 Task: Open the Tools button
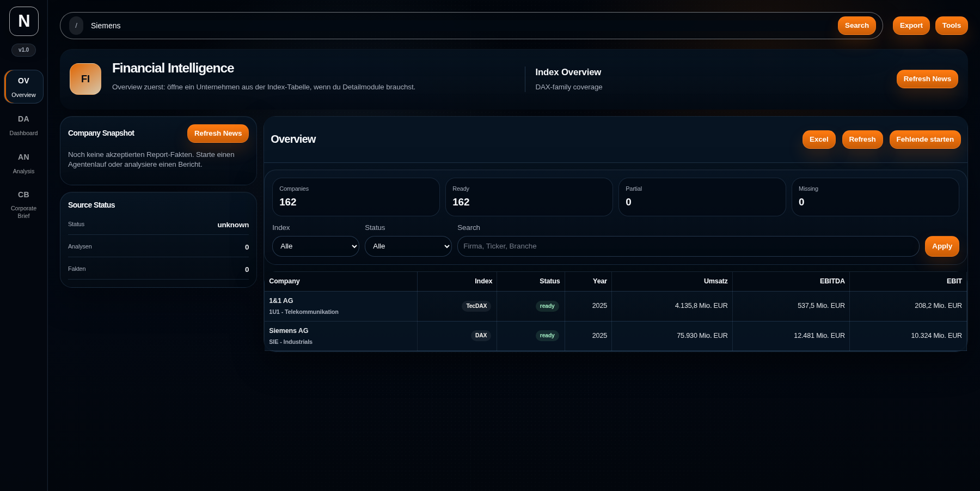(x=952, y=26)
